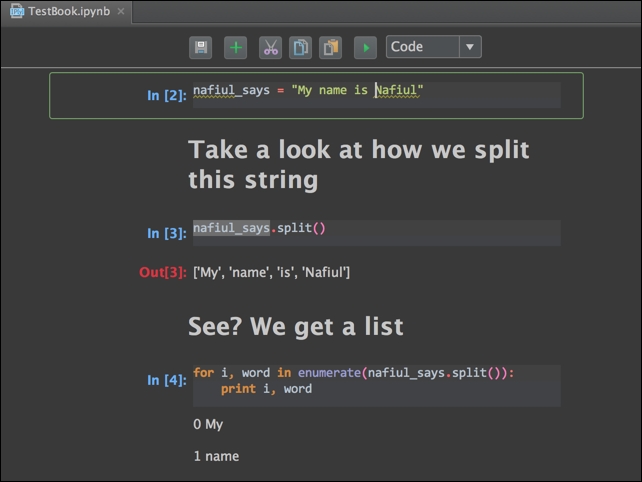Click the notebook file icon on the tab
This screenshot has width=642, height=482.
click(x=17, y=11)
